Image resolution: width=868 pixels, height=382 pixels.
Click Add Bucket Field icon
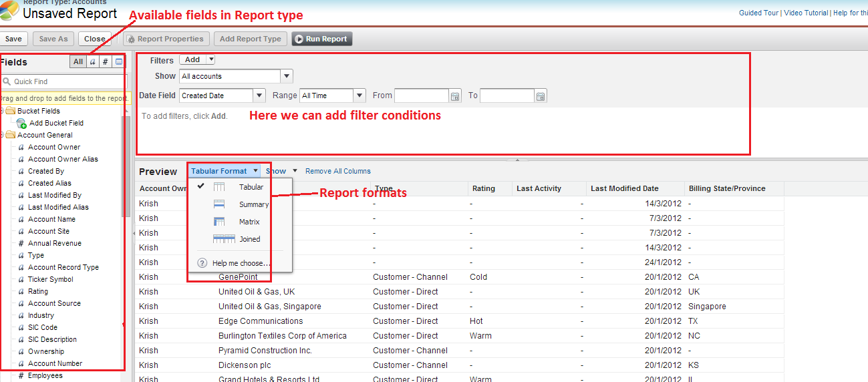click(21, 123)
